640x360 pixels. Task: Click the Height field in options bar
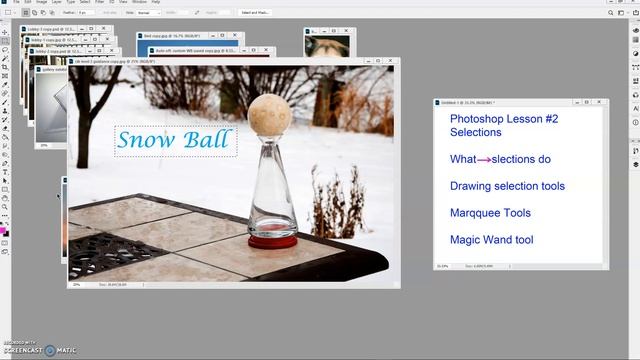[x=224, y=13]
